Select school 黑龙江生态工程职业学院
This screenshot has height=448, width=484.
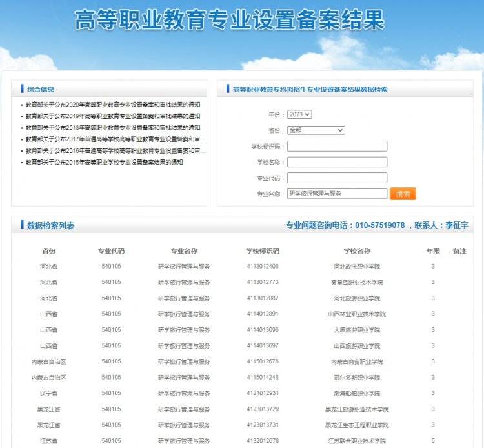[357, 425]
